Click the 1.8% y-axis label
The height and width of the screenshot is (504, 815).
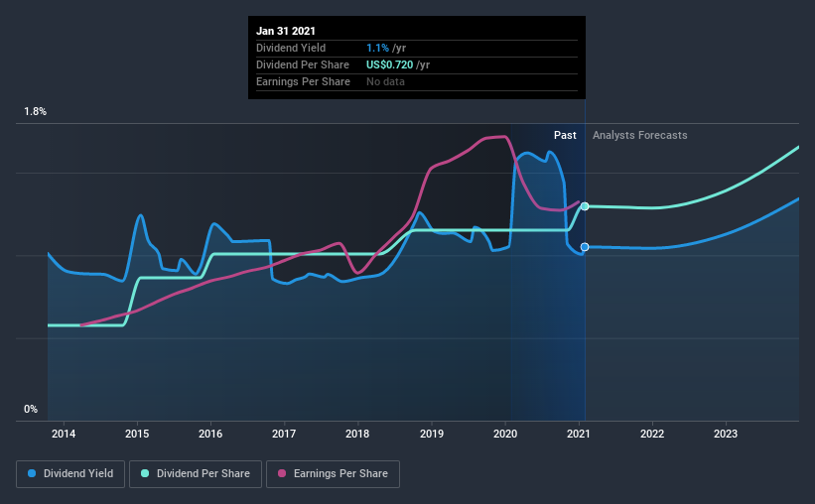[x=36, y=112]
